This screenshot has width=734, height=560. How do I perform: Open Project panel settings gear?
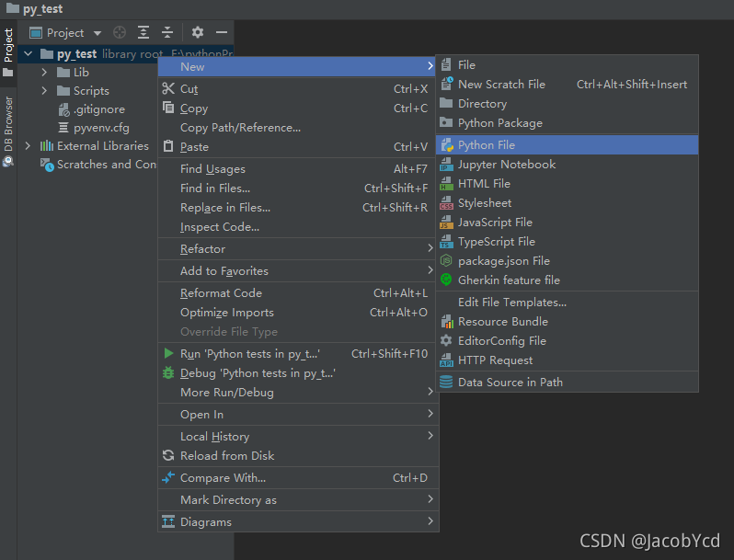tap(198, 32)
